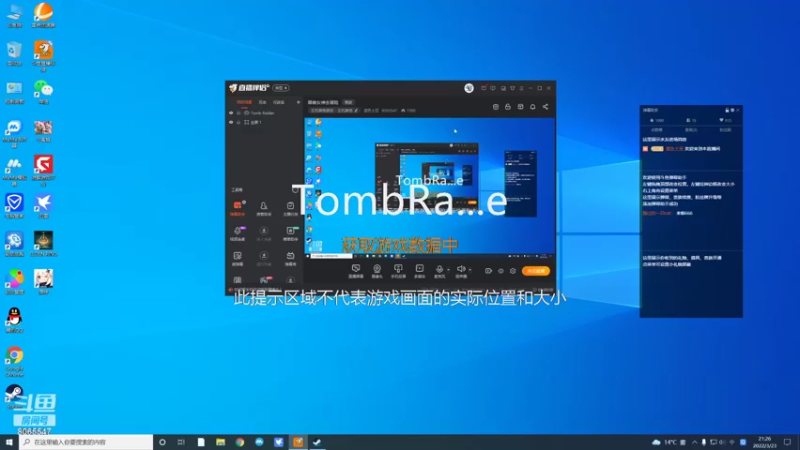Select the first highlighted scene tab
This screenshot has height=450, width=800.
pyautogui.click(x=244, y=102)
